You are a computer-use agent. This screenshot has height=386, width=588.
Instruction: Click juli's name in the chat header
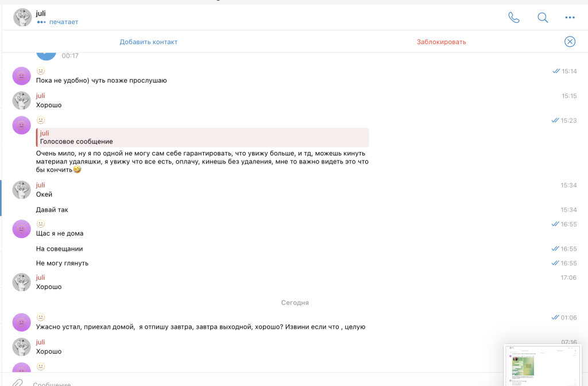(x=41, y=13)
